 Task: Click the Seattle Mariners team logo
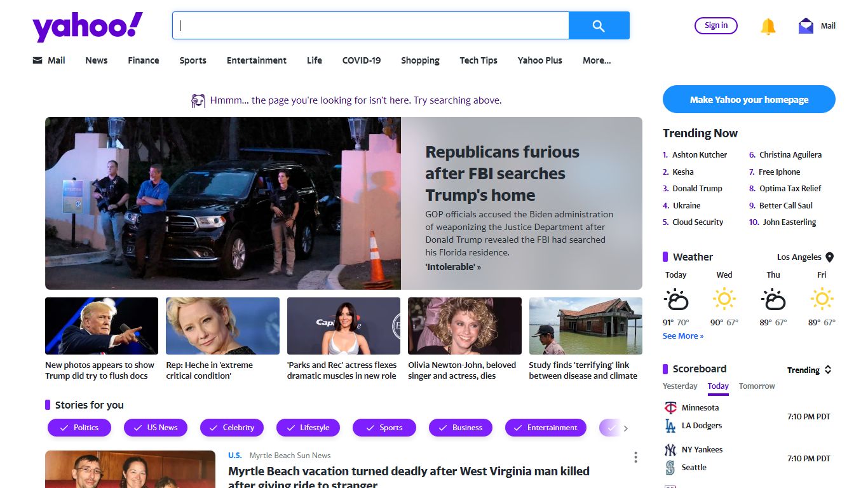pos(670,467)
